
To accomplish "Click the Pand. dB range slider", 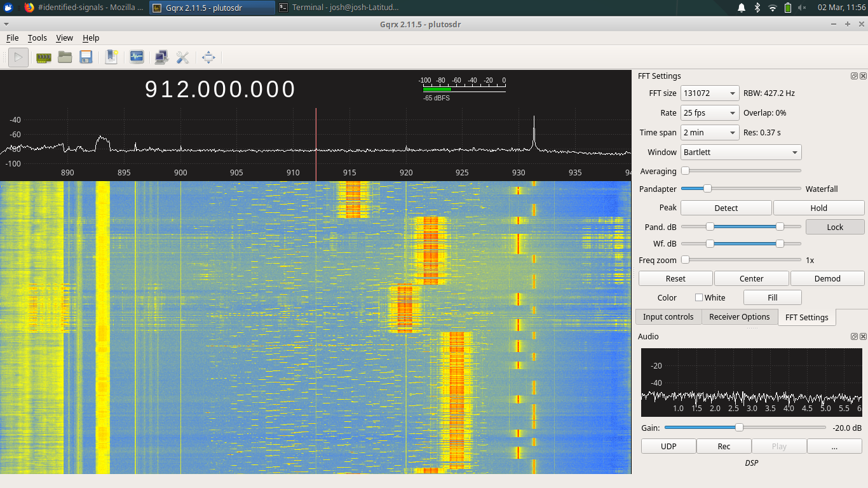I will click(741, 227).
